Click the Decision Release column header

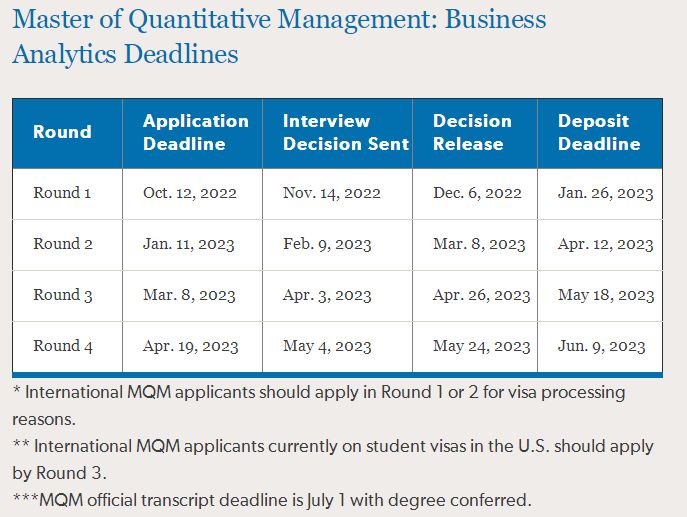point(472,132)
